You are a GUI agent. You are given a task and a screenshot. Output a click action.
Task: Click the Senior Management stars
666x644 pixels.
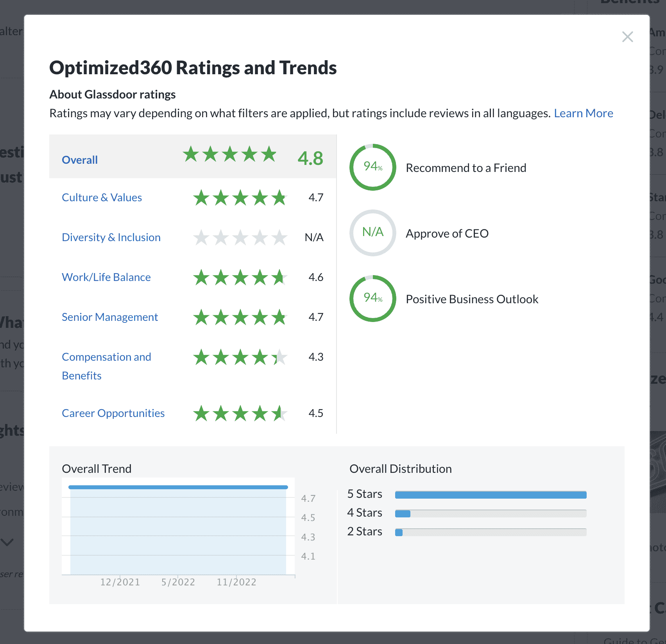[240, 317]
